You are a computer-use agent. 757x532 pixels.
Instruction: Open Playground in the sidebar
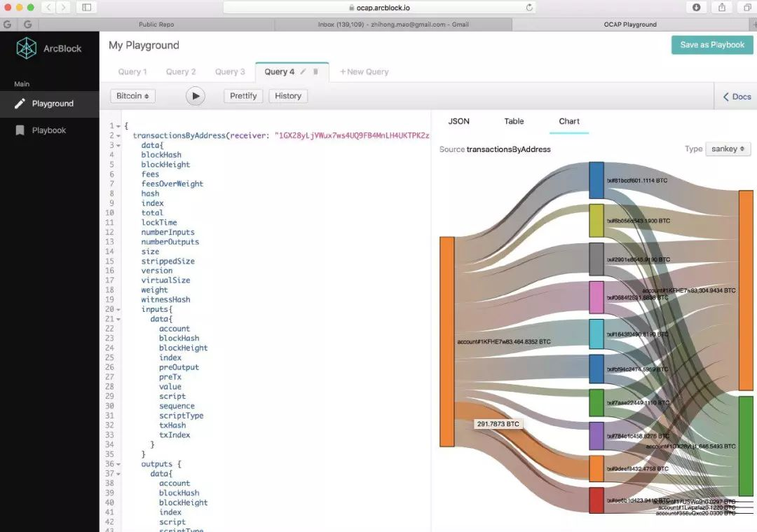[x=50, y=103]
